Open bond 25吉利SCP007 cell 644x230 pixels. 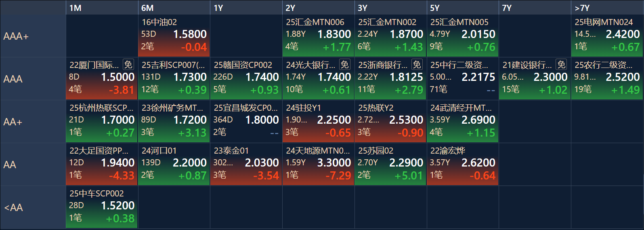(x=174, y=79)
